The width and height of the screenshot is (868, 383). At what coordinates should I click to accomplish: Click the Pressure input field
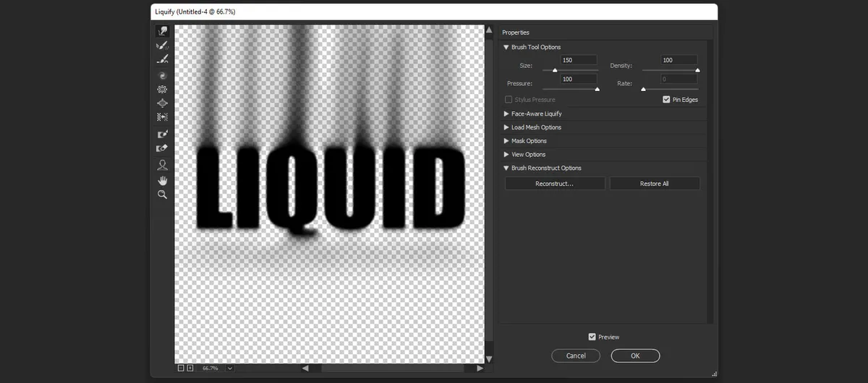pyautogui.click(x=579, y=79)
